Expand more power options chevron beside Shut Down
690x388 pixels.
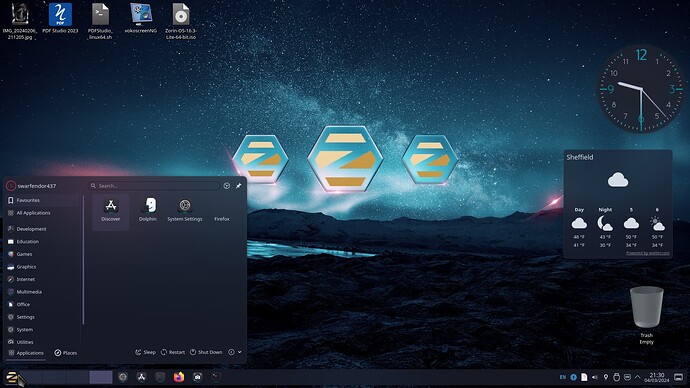pyautogui.click(x=240, y=352)
